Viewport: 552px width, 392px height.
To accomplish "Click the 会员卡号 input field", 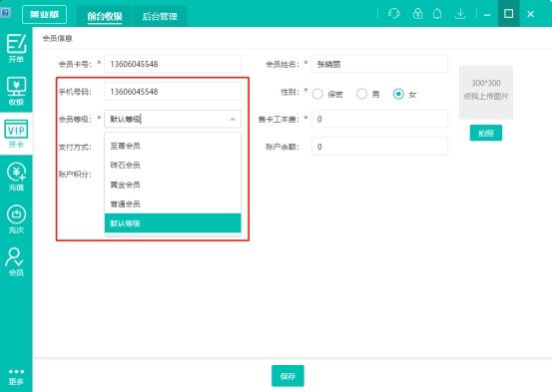I will coord(173,64).
